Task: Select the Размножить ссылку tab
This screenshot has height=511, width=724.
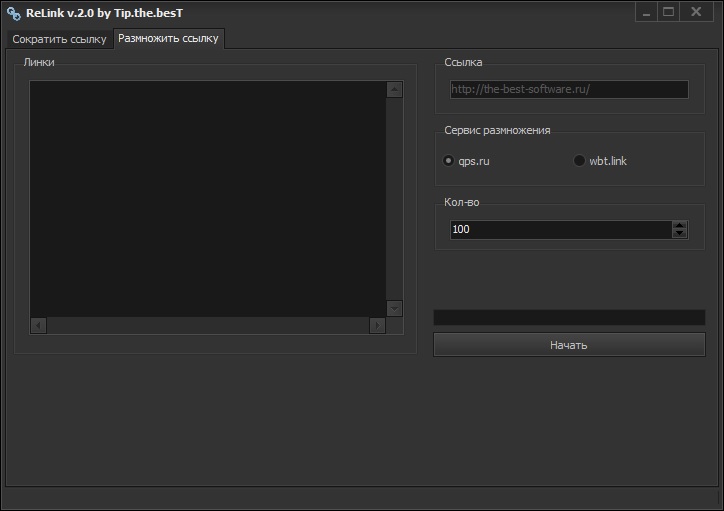Action: [168, 38]
